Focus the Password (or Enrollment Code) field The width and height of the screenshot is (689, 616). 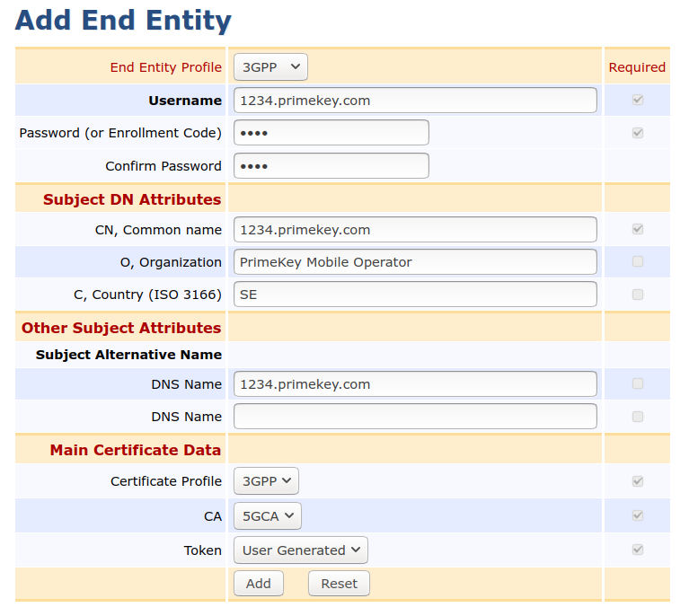click(331, 133)
